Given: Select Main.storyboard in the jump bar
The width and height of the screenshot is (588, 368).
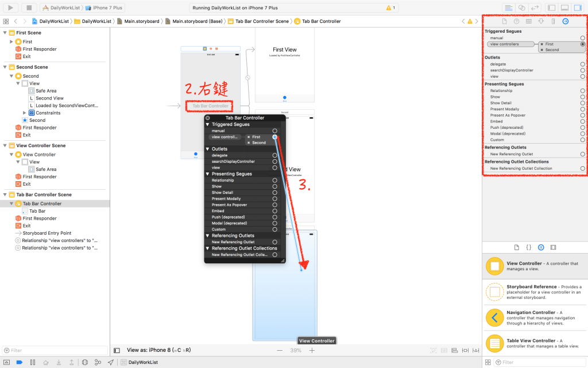Looking at the screenshot, I should point(138,21).
